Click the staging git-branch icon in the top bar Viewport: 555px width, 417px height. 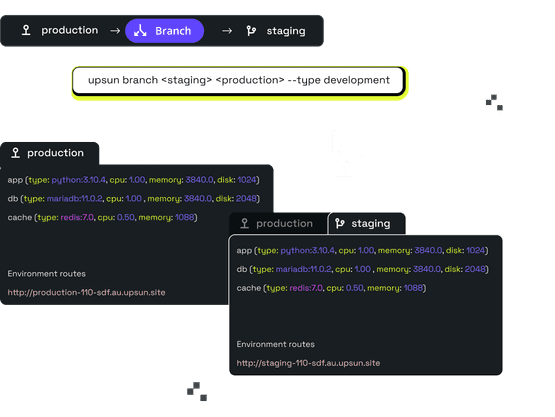(251, 31)
